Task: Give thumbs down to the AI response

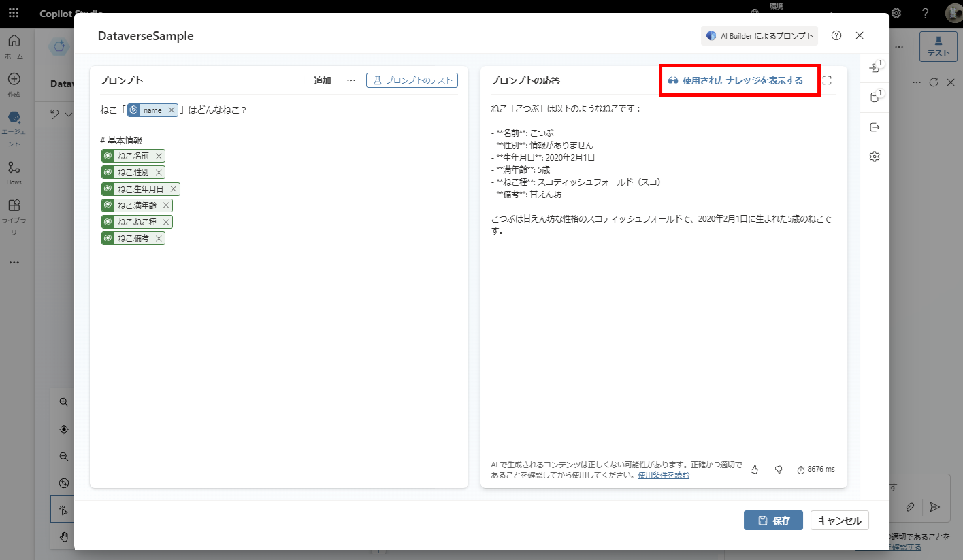Action: tap(779, 469)
